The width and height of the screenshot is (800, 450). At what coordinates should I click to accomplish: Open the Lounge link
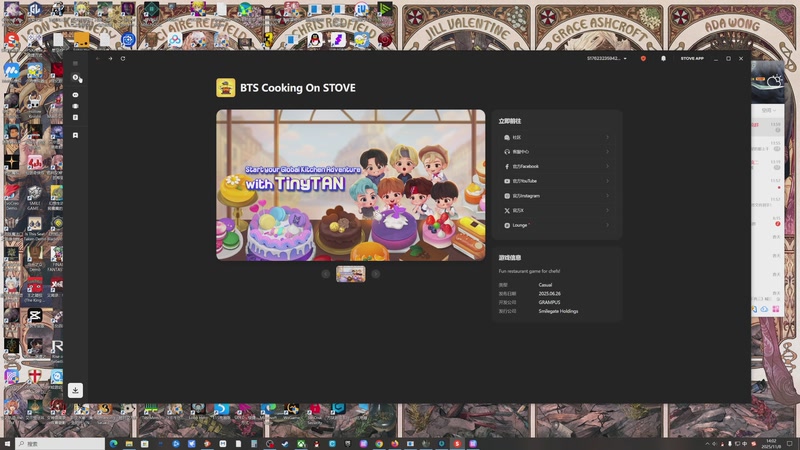(557, 225)
